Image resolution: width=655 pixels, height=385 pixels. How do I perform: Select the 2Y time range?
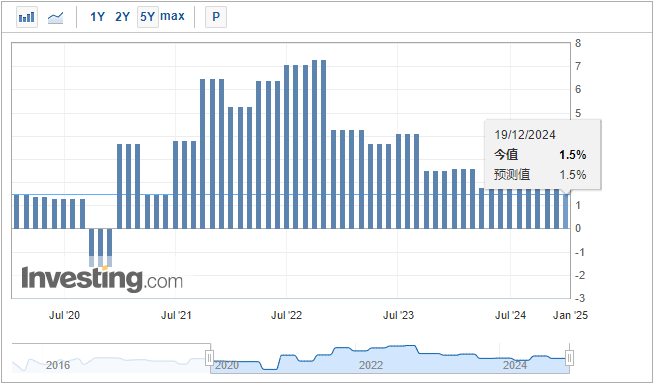(x=122, y=17)
